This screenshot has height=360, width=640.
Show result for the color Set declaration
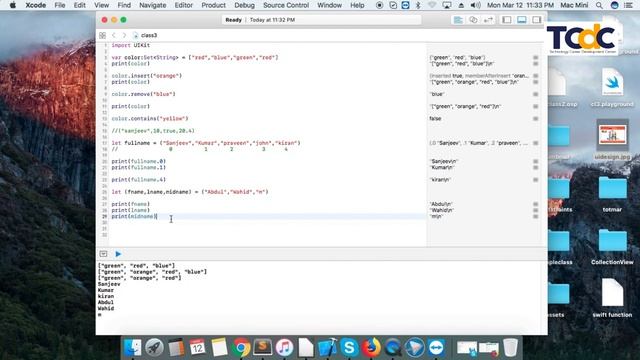pos(536,58)
